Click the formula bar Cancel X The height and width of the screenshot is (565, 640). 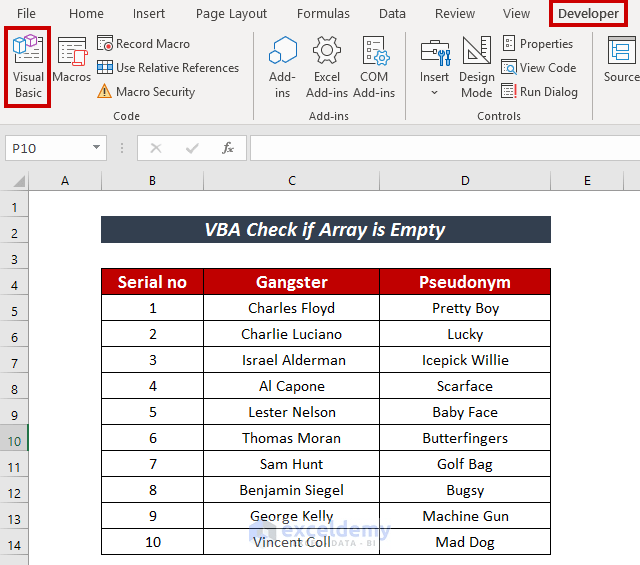pyautogui.click(x=156, y=148)
